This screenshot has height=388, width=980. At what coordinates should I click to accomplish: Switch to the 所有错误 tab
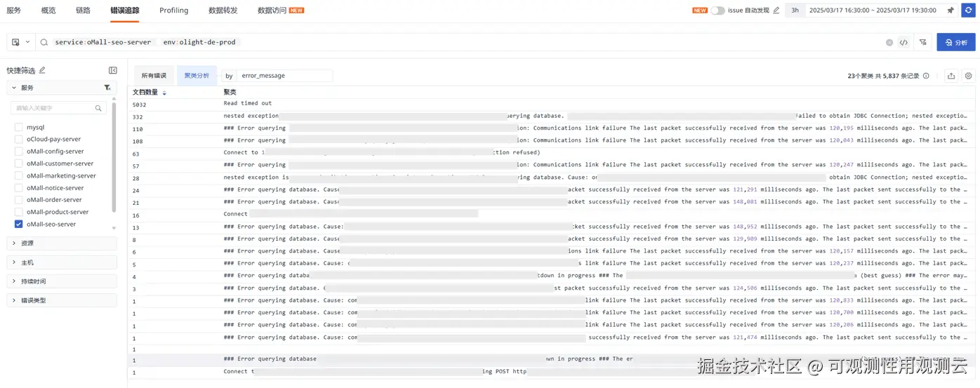click(x=154, y=76)
